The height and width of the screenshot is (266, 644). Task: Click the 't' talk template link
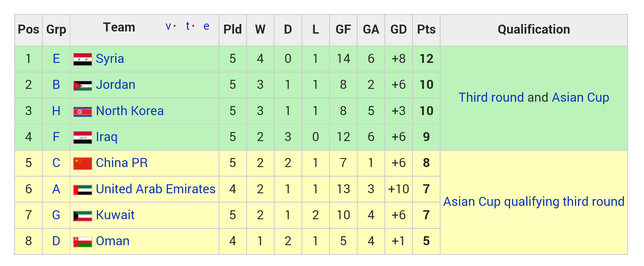pos(188,26)
